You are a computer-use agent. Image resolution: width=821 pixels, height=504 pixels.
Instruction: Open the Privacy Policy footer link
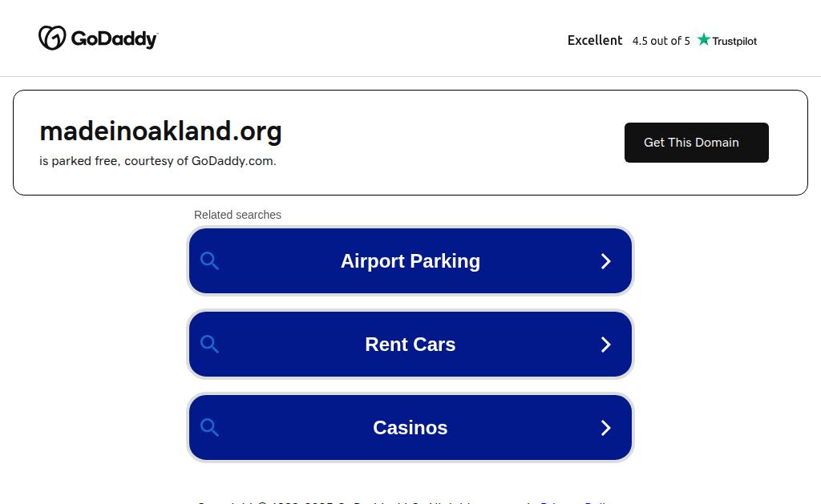pos(573,502)
